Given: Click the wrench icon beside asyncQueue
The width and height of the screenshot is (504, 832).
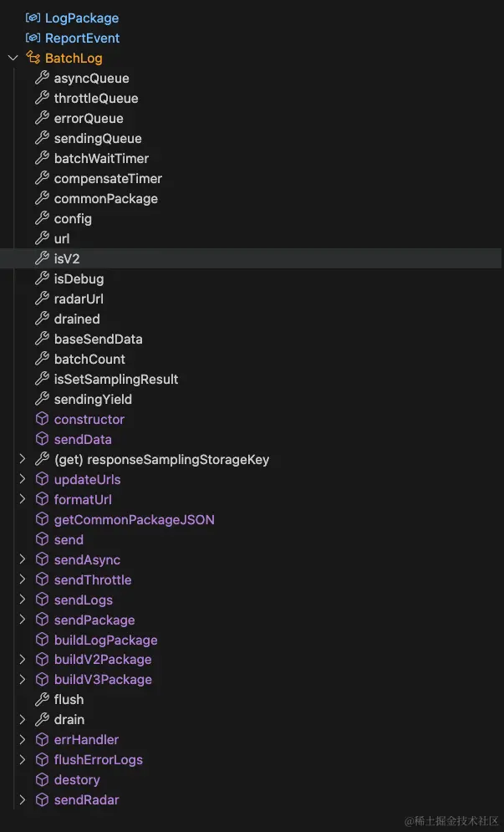Looking at the screenshot, I should [42, 78].
